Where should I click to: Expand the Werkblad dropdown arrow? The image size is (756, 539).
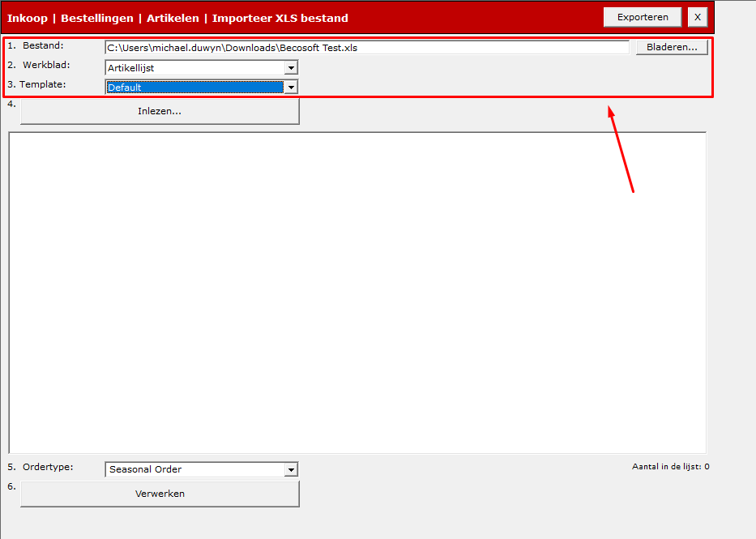click(x=291, y=68)
